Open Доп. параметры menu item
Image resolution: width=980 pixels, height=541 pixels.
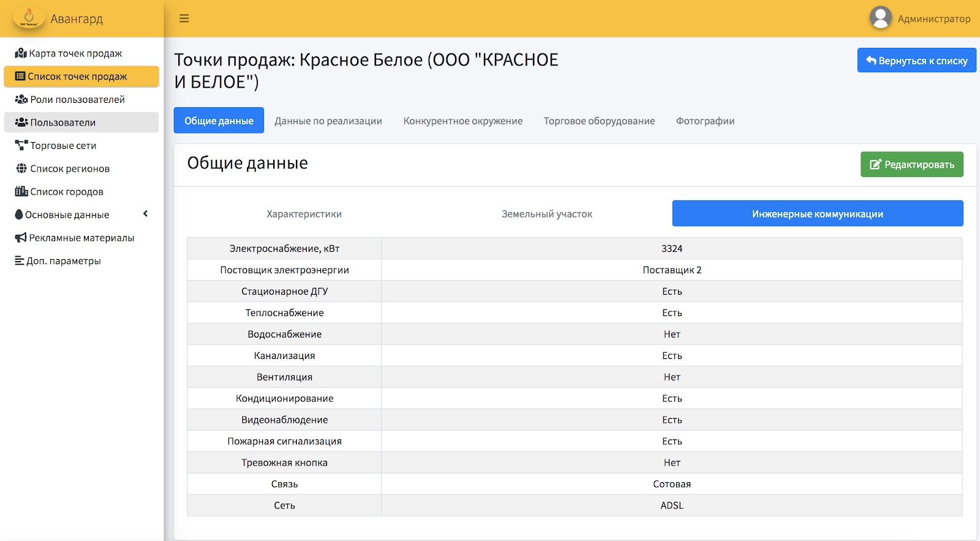(81, 261)
